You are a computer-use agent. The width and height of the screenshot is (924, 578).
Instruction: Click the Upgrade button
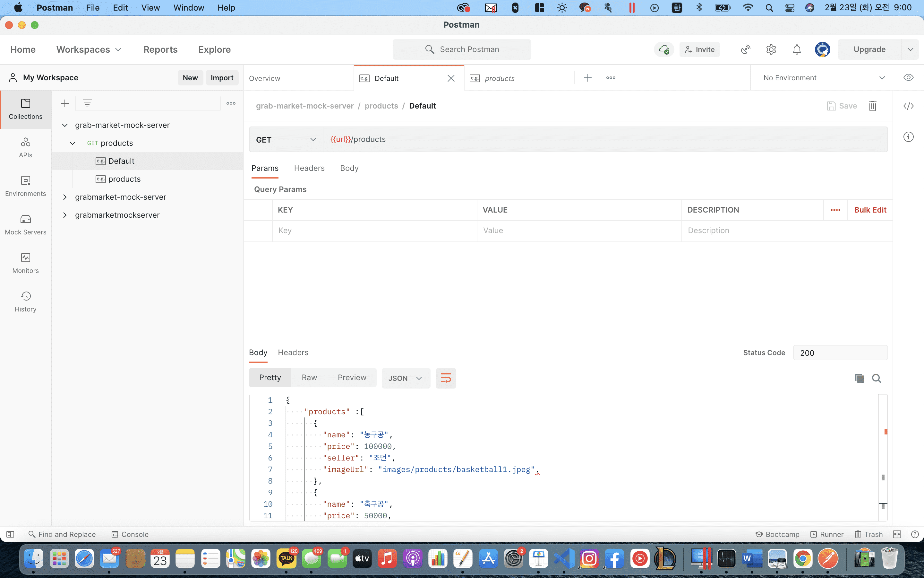click(x=869, y=49)
